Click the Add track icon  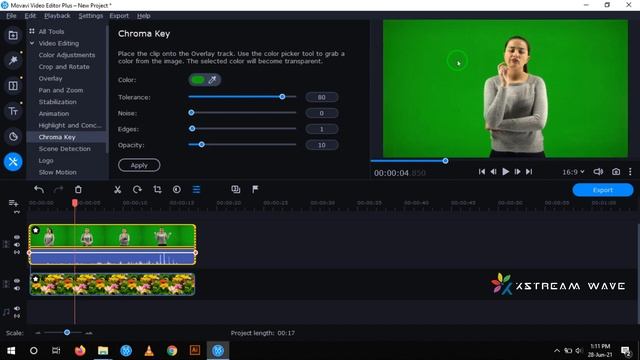[x=13, y=203]
